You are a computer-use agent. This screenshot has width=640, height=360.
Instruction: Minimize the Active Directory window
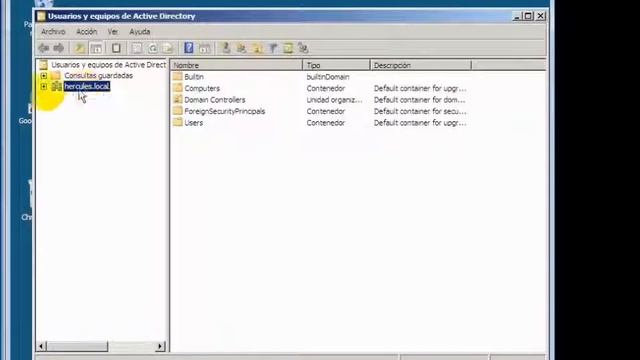517,16
